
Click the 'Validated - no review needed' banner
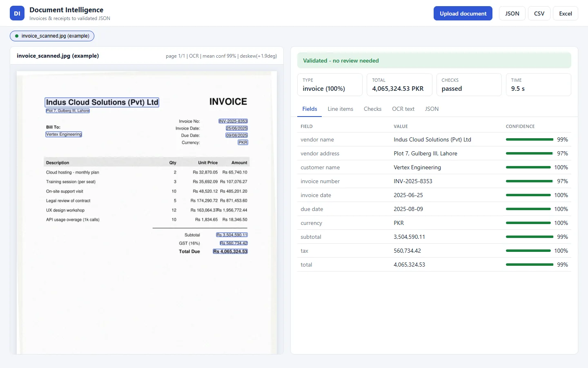click(x=434, y=61)
